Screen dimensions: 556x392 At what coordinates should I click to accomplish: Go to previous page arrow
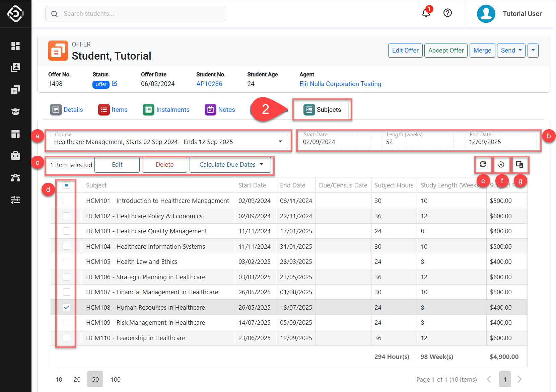coord(489,379)
